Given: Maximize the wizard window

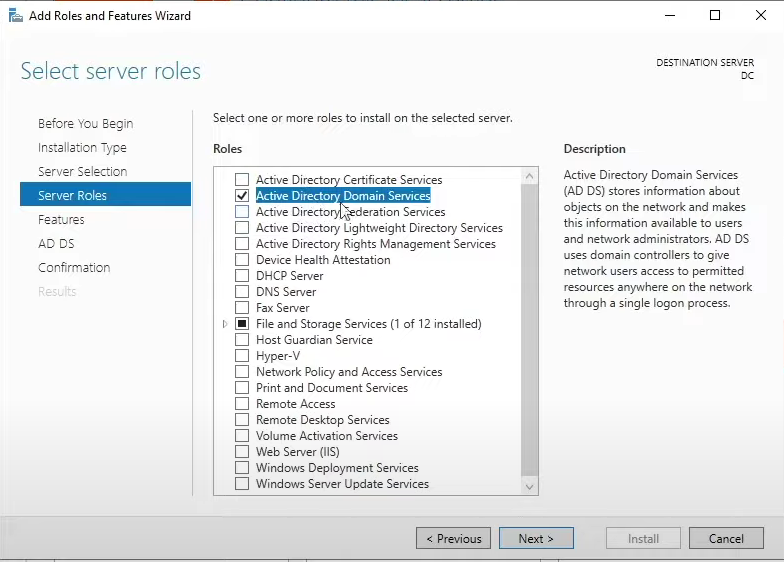Looking at the screenshot, I should pos(715,16).
